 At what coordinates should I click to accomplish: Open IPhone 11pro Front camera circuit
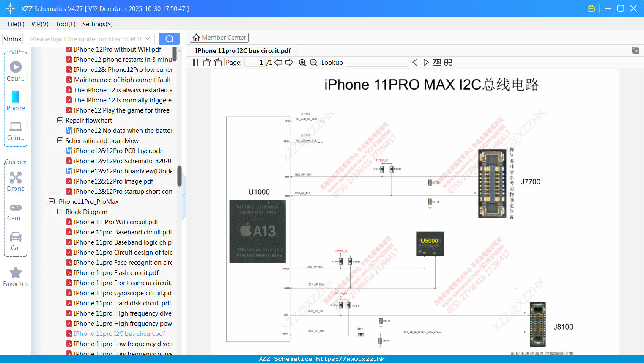119,283
